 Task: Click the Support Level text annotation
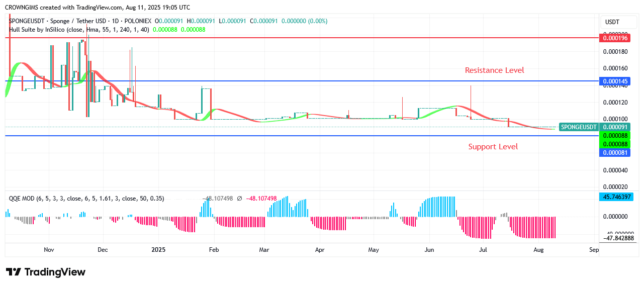point(493,147)
